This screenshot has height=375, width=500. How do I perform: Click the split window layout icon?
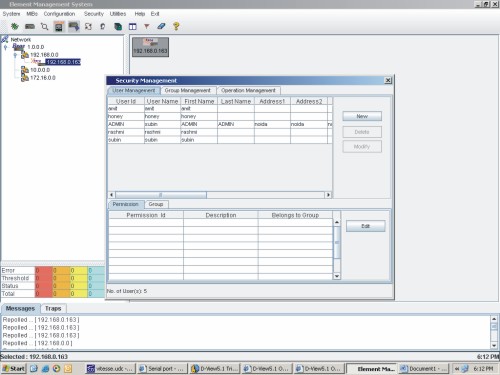tap(133, 26)
